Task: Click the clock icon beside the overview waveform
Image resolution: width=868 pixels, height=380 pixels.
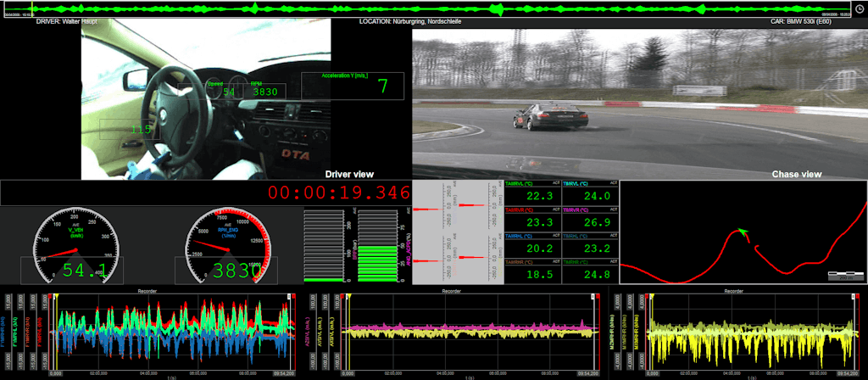Action: coord(860,8)
